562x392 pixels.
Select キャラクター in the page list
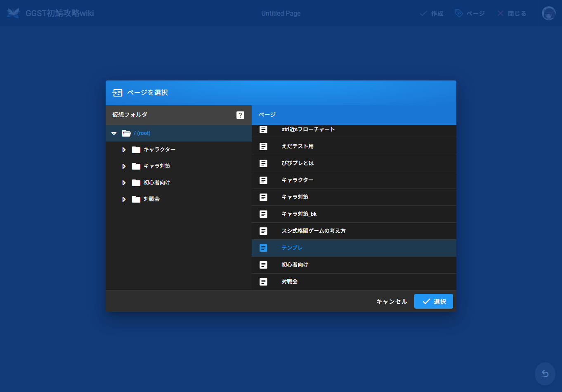coord(354,180)
